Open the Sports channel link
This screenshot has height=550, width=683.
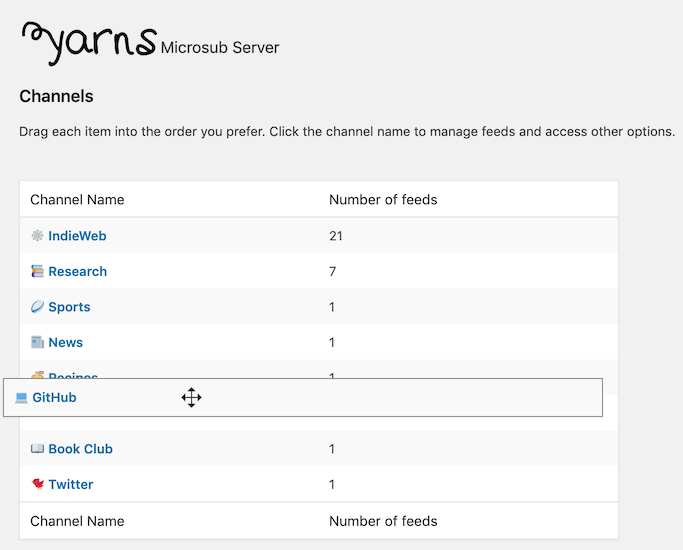click(x=69, y=307)
